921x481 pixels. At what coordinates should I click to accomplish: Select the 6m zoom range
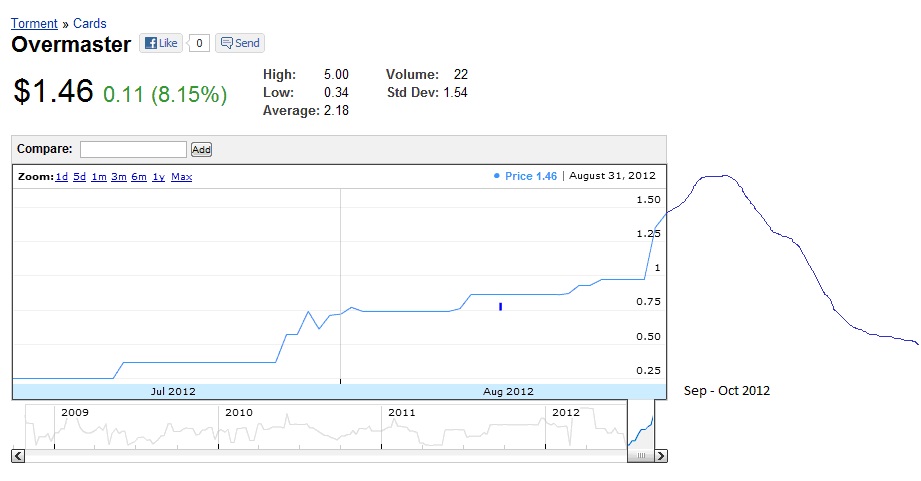coord(138,177)
